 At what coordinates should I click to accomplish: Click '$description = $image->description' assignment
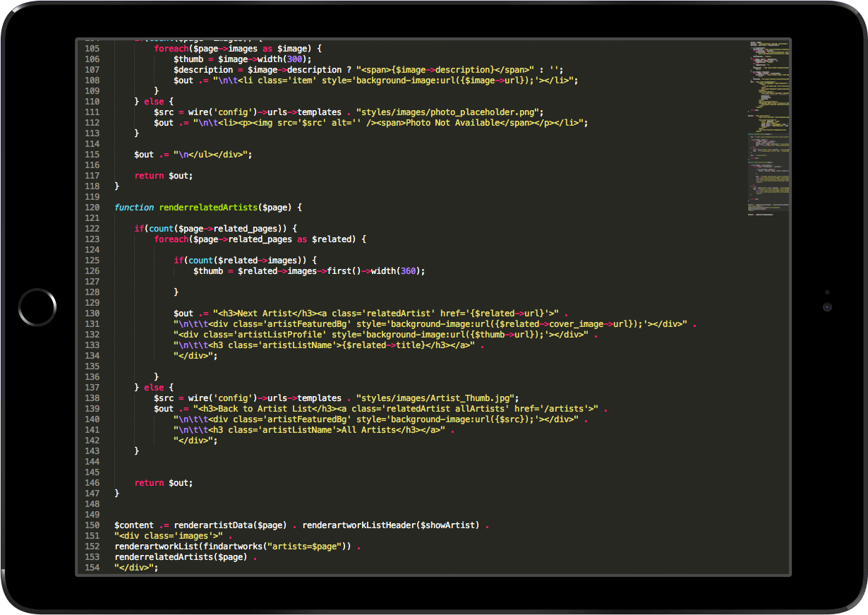click(258, 70)
